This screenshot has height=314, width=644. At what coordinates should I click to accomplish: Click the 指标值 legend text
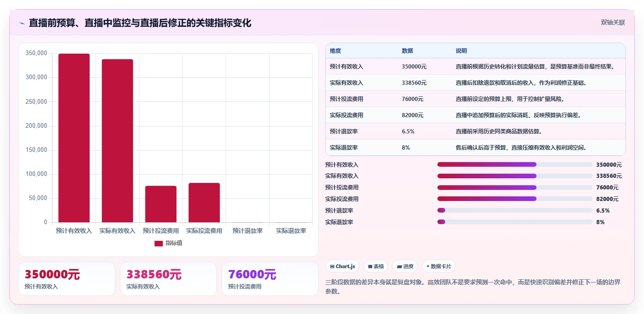coord(174,243)
